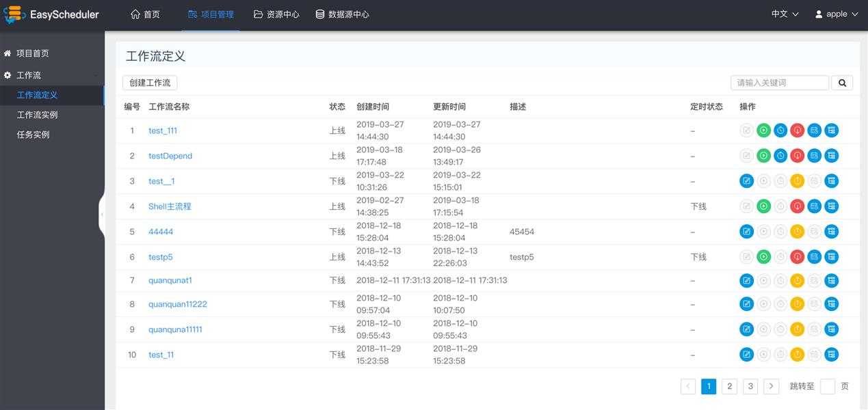Run the testp5 workflow
The height and width of the screenshot is (410, 868).
click(x=763, y=257)
